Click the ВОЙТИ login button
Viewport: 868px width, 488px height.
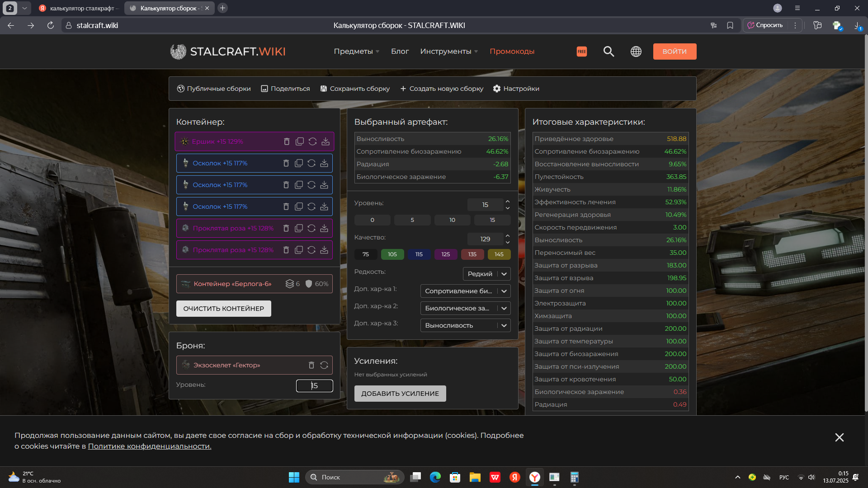click(675, 52)
